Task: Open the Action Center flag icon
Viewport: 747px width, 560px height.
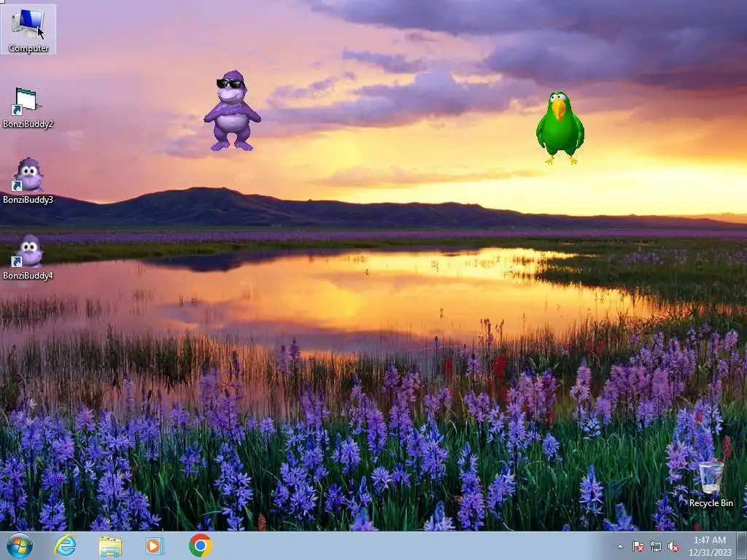Action: (638, 546)
